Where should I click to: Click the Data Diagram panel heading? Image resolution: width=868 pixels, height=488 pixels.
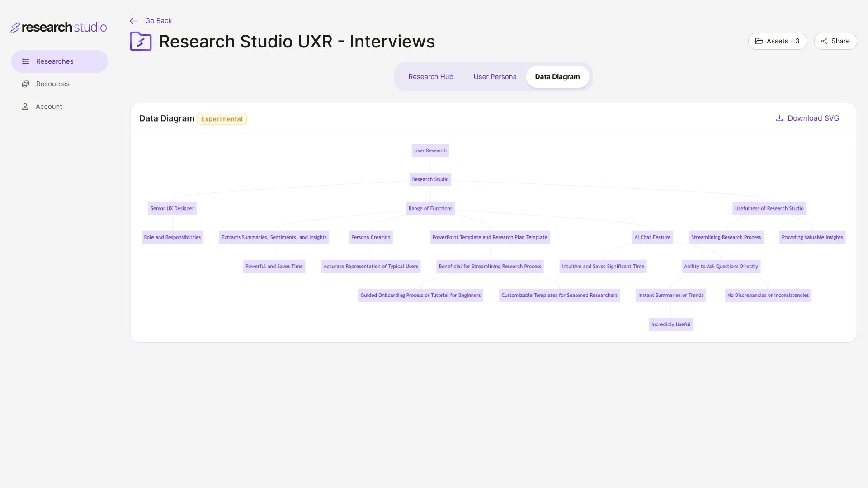click(167, 118)
